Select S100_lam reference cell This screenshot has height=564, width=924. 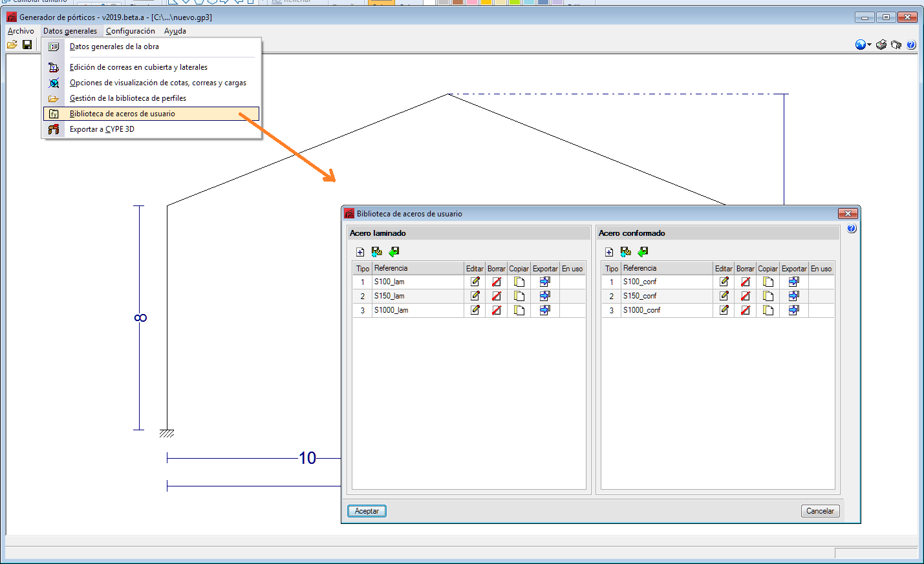point(418,282)
